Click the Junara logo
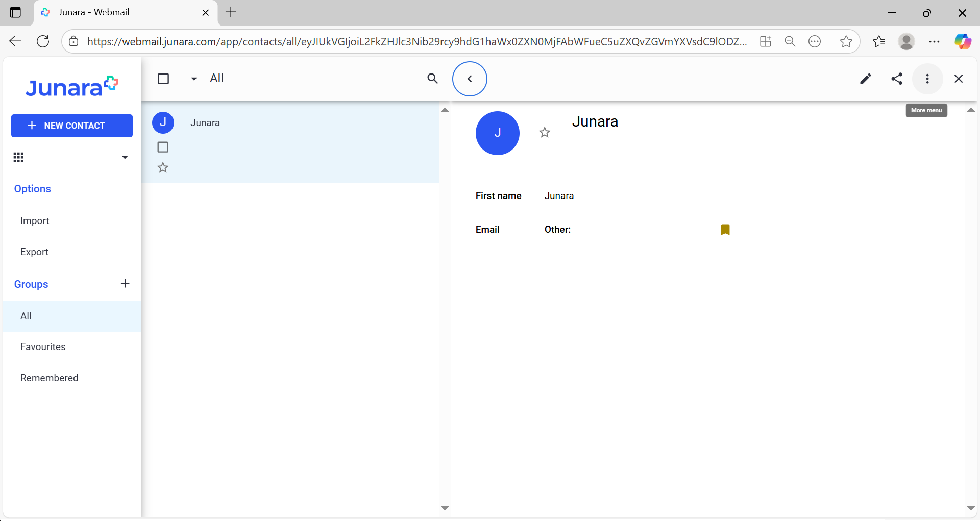Image resolution: width=980 pixels, height=521 pixels. pos(72,87)
